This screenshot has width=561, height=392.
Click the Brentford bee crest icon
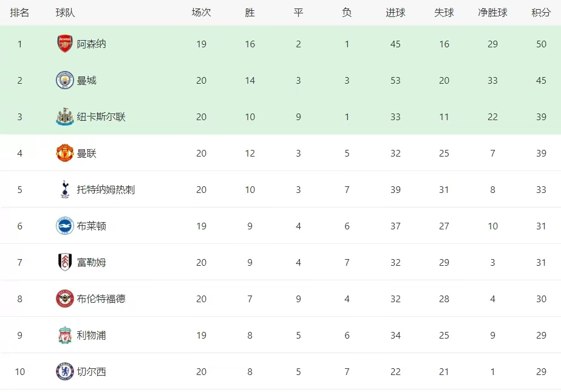pos(65,299)
